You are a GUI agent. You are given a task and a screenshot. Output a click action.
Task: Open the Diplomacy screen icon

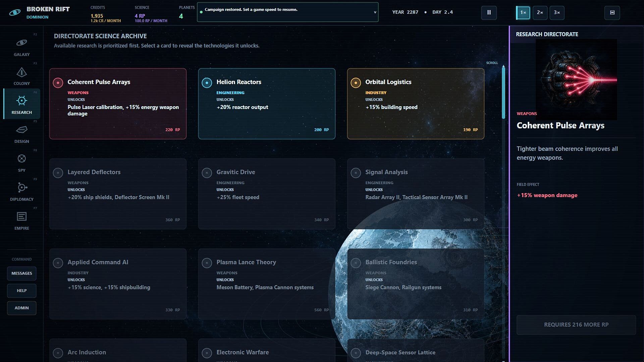(21, 187)
